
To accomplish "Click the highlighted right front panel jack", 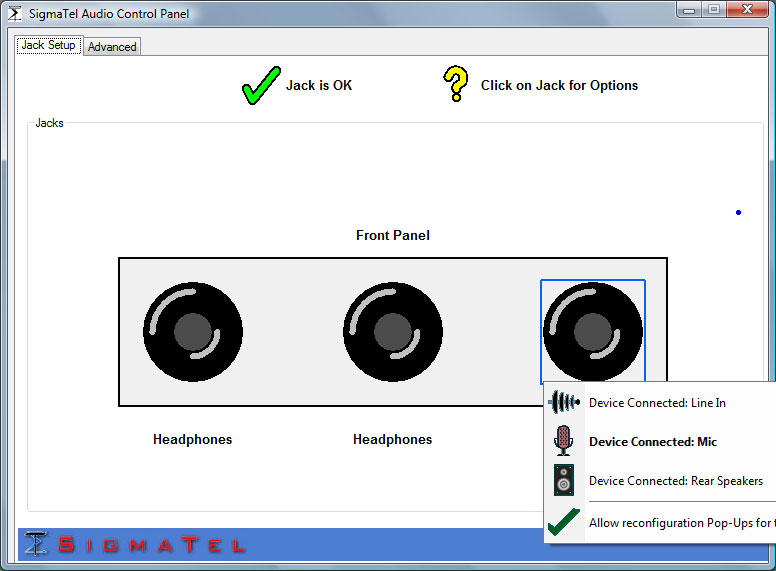I will click(x=593, y=332).
